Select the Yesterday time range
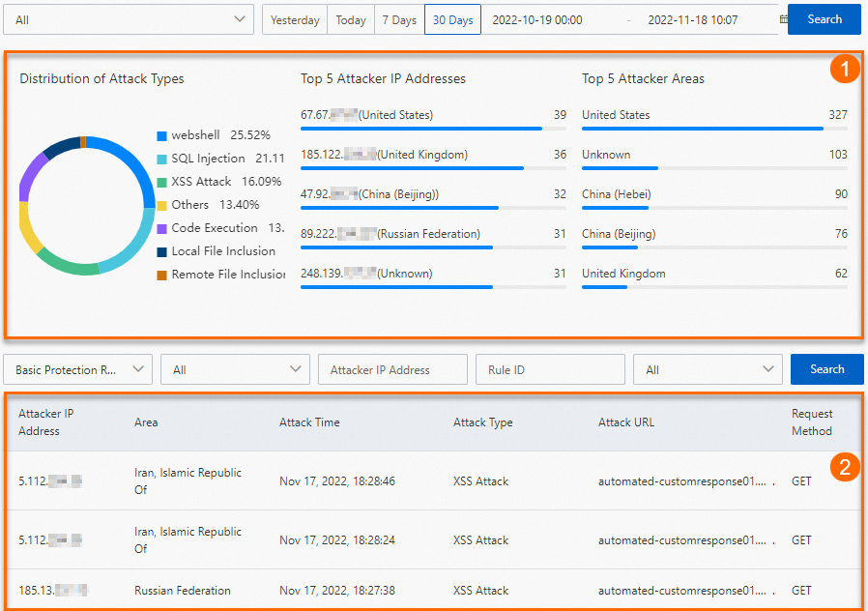Viewport: 868px width, 611px height. [x=295, y=20]
